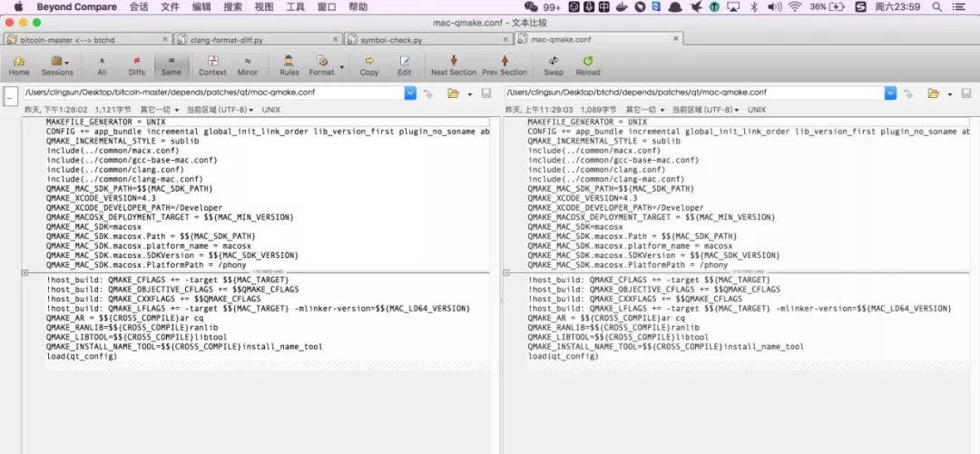This screenshot has width=980, height=454.
Task: Show only Diffs
Action: pyautogui.click(x=137, y=65)
